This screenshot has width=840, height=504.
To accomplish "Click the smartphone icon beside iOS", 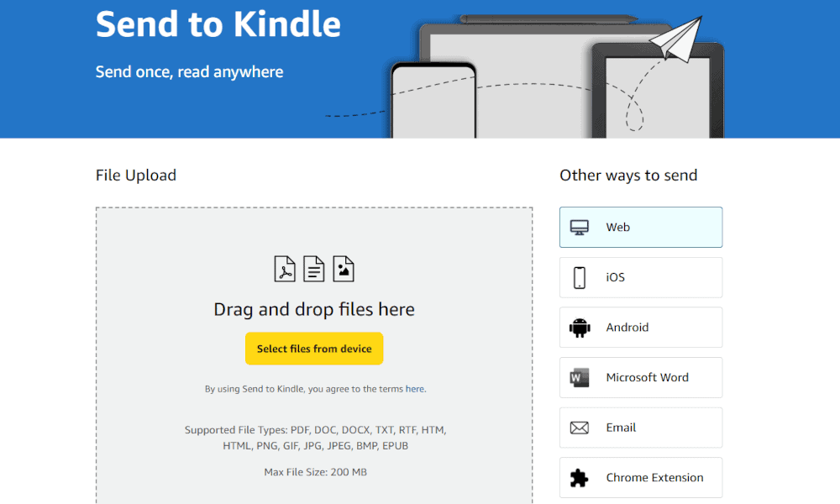I will point(580,277).
